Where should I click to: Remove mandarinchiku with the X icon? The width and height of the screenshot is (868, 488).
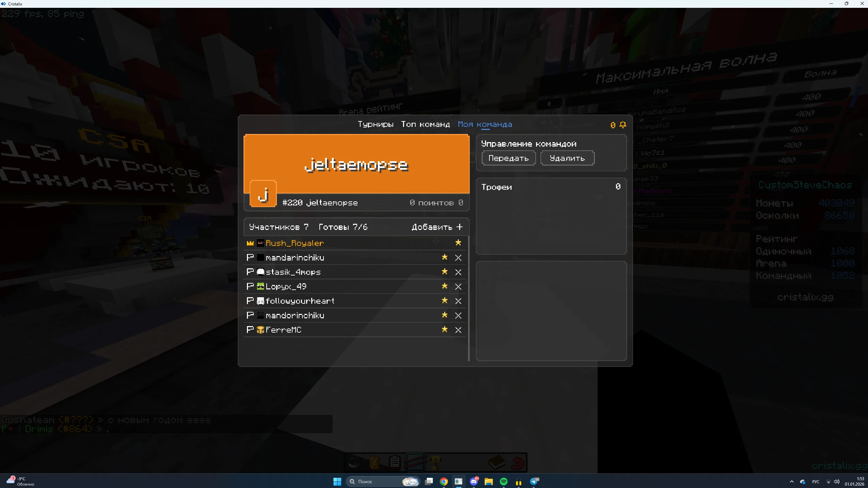pos(458,258)
